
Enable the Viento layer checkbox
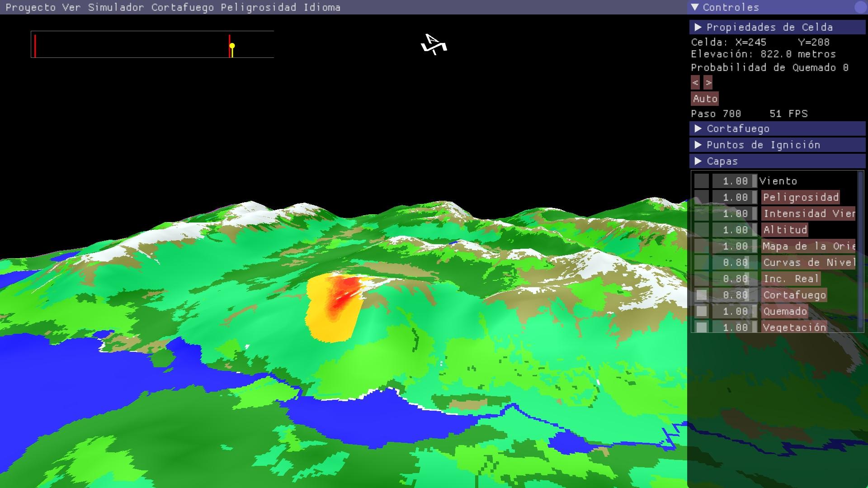701,181
